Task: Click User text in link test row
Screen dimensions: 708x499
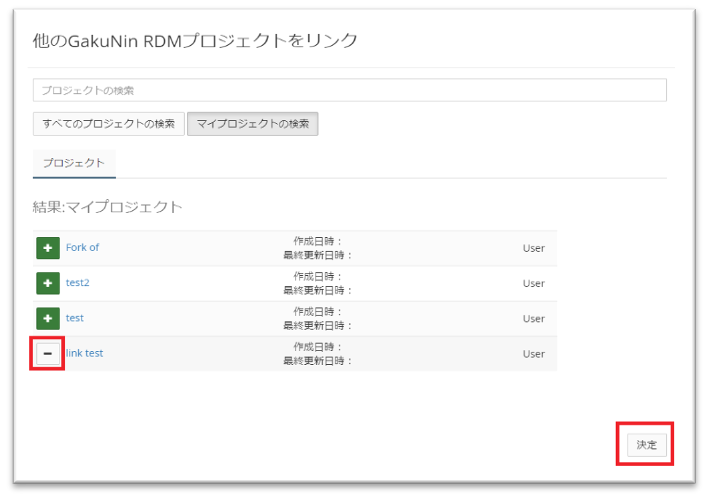Action: click(x=534, y=354)
